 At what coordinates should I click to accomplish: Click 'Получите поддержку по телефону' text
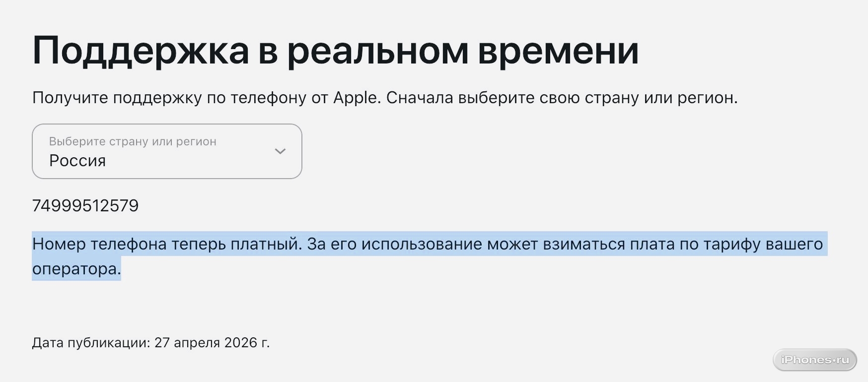coord(169,98)
